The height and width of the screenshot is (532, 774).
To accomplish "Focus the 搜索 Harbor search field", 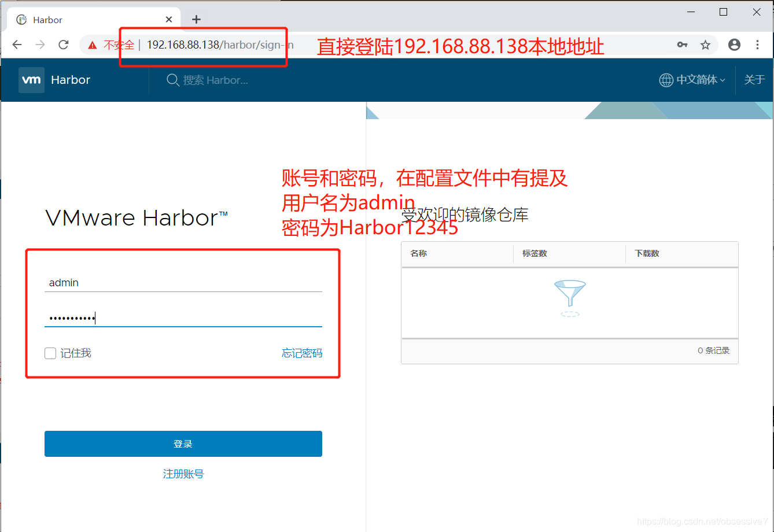I will click(x=215, y=80).
